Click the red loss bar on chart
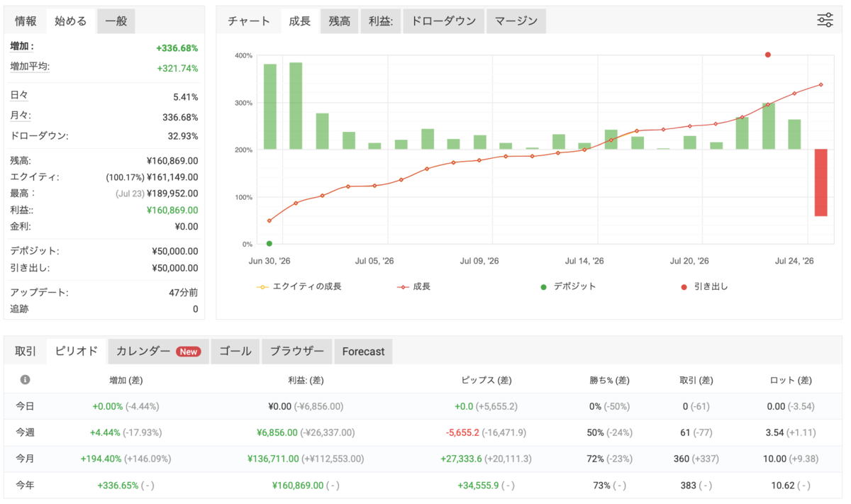Screen dimensions: 851x504 (x=821, y=182)
